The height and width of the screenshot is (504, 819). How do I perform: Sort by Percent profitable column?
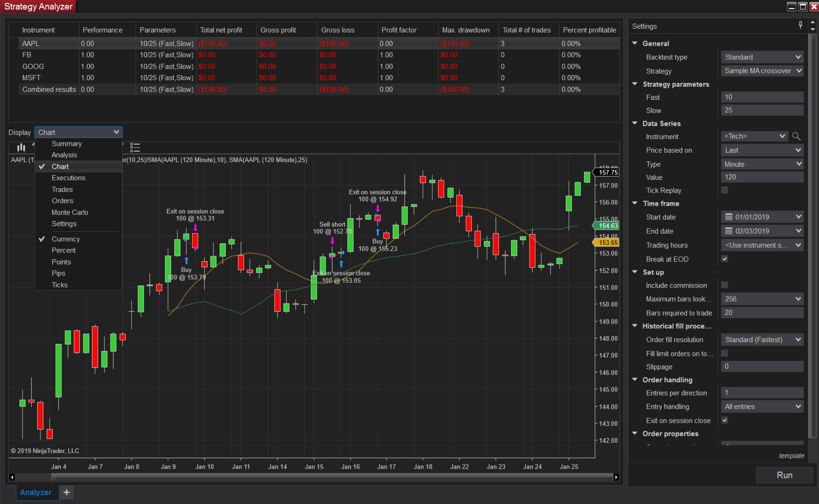[x=589, y=30]
